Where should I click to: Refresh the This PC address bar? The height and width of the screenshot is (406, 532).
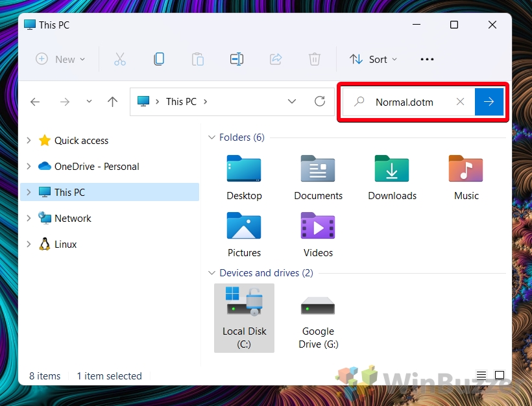point(319,101)
